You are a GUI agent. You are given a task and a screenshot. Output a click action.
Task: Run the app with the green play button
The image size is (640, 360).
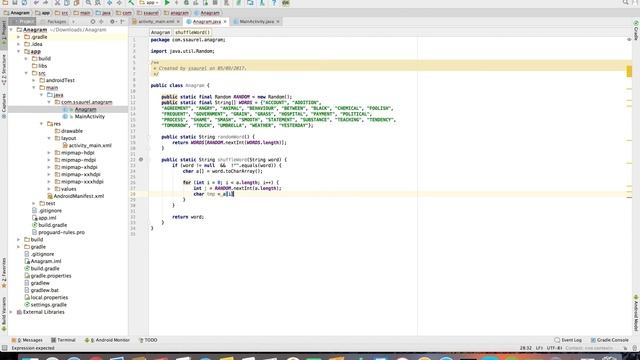click(167, 2)
